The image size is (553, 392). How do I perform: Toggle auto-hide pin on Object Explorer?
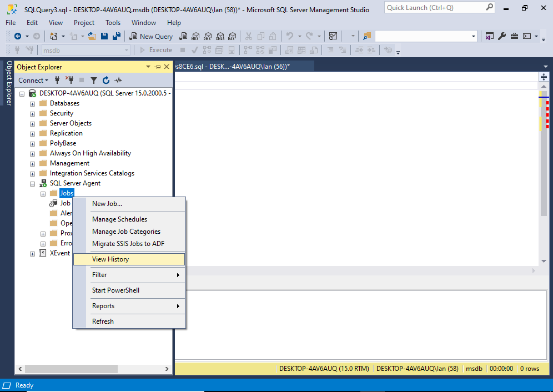pyautogui.click(x=158, y=67)
